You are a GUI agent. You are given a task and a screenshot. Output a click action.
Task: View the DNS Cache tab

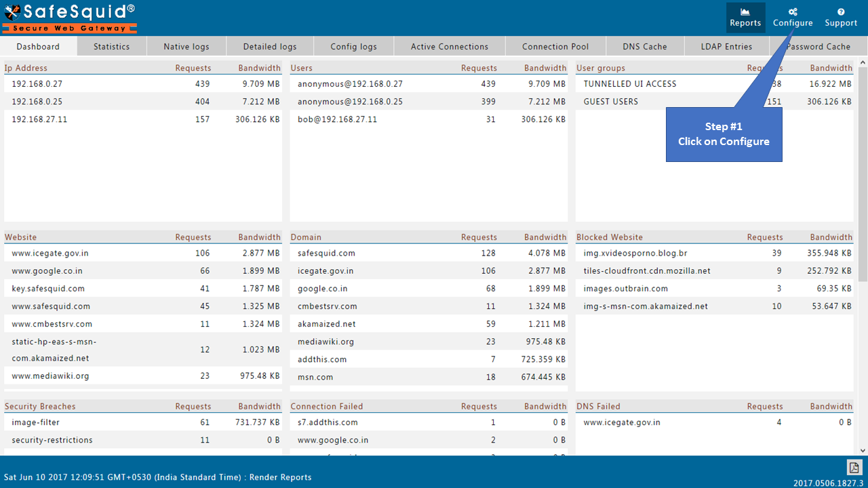(x=645, y=46)
